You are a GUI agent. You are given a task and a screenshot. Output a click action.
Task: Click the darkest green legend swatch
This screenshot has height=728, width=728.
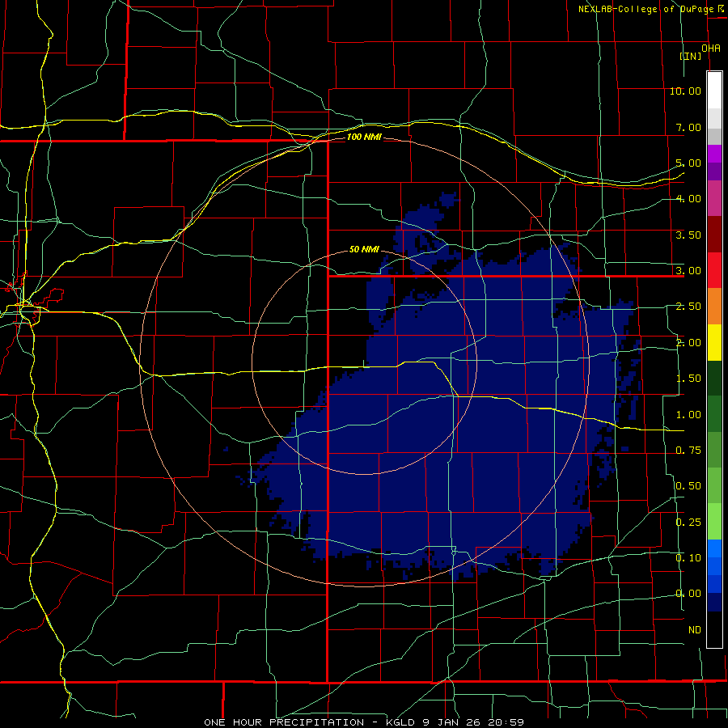(x=714, y=379)
